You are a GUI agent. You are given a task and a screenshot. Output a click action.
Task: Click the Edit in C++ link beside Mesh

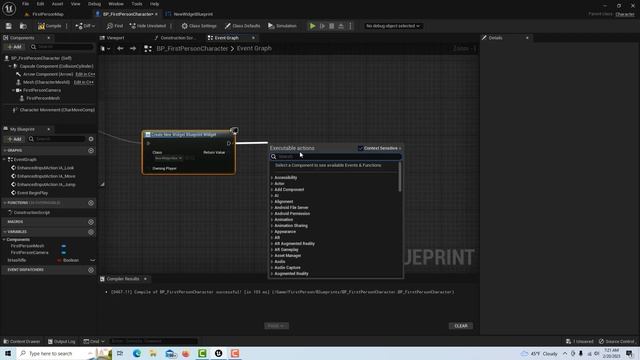click(84, 82)
